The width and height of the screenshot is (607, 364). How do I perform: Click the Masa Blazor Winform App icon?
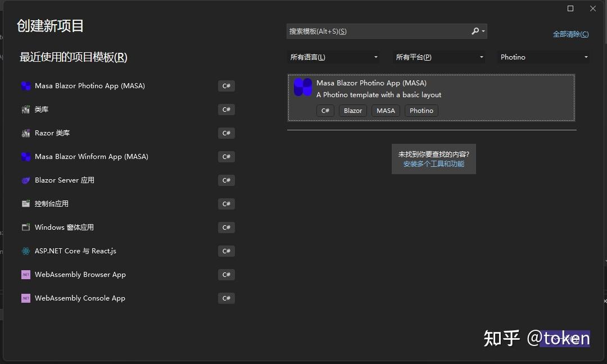(26, 156)
